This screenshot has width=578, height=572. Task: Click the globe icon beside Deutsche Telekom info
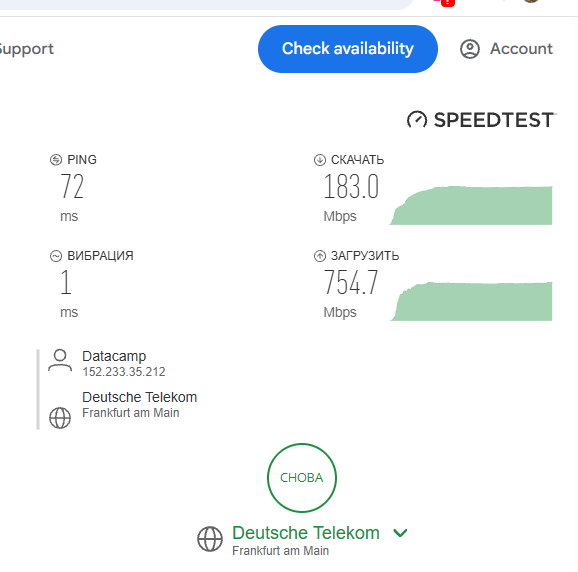click(60, 418)
